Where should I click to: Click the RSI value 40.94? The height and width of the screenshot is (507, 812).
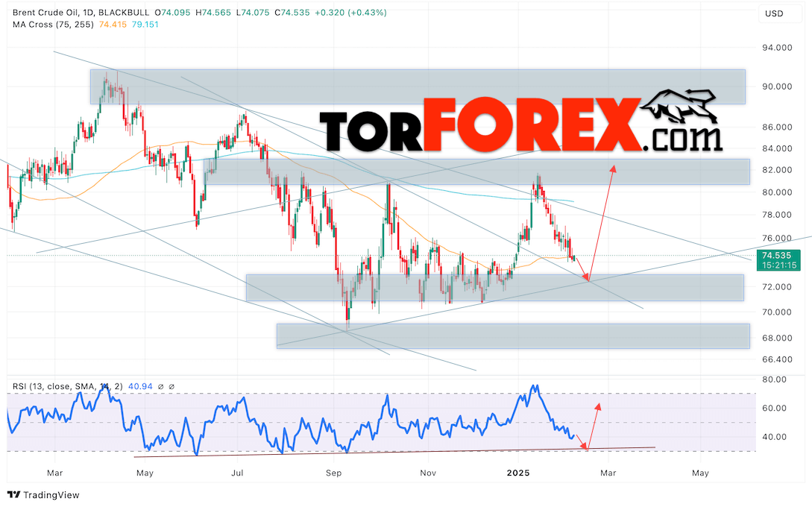point(140,386)
